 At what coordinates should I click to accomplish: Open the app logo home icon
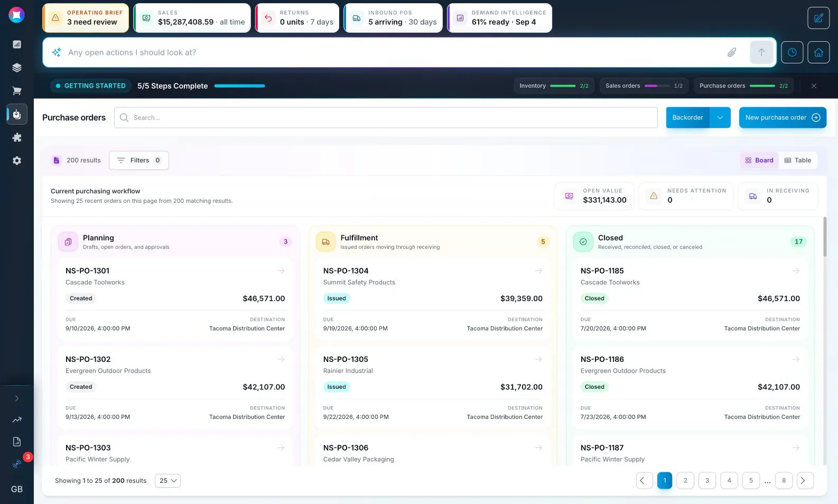click(x=16, y=15)
